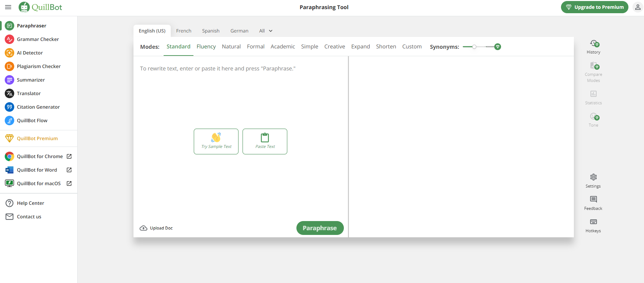Open the Feedback icon
The height and width of the screenshot is (283, 644).
click(594, 199)
